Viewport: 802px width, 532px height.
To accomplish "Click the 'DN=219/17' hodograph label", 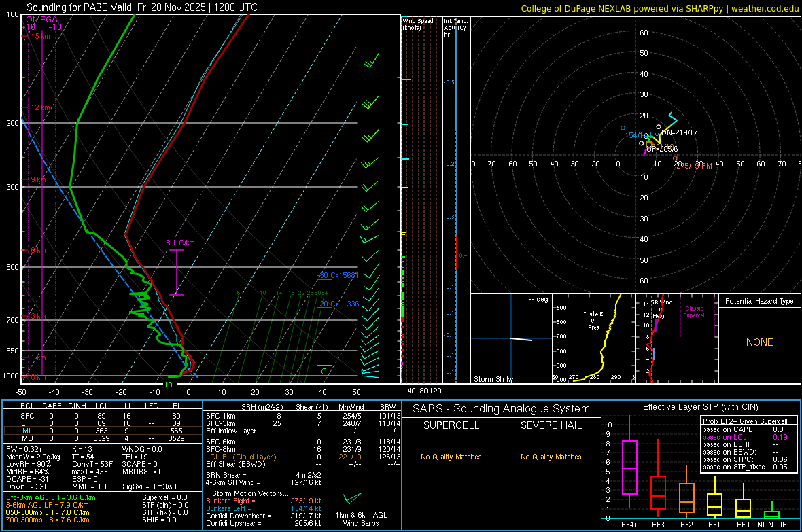I will pyautogui.click(x=679, y=132).
